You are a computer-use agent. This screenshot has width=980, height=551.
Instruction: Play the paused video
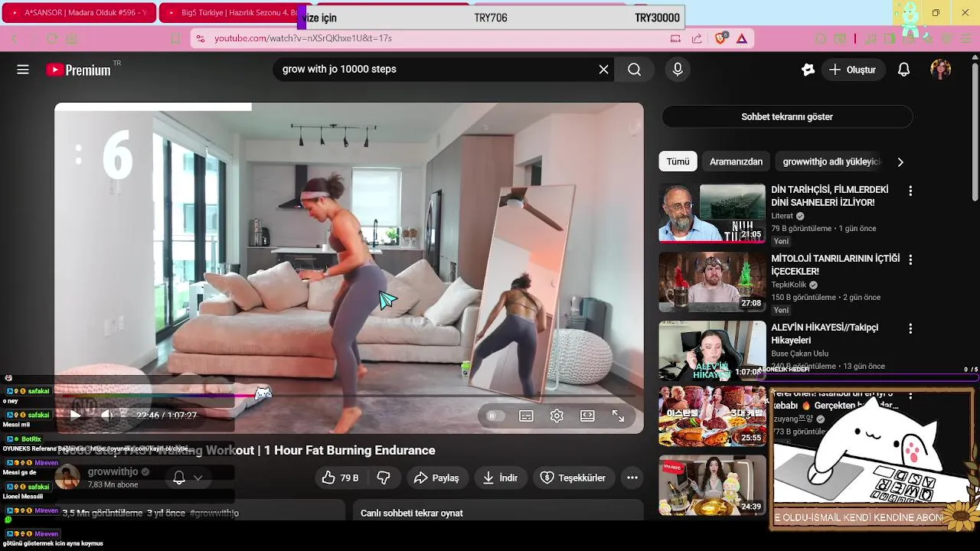pyautogui.click(x=75, y=416)
